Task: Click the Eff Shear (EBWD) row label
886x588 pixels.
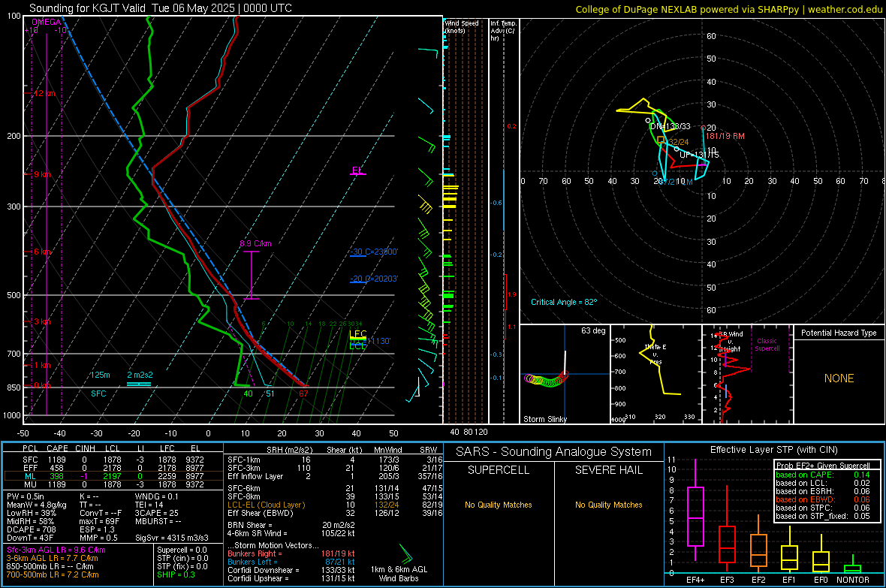Action: pos(261,514)
